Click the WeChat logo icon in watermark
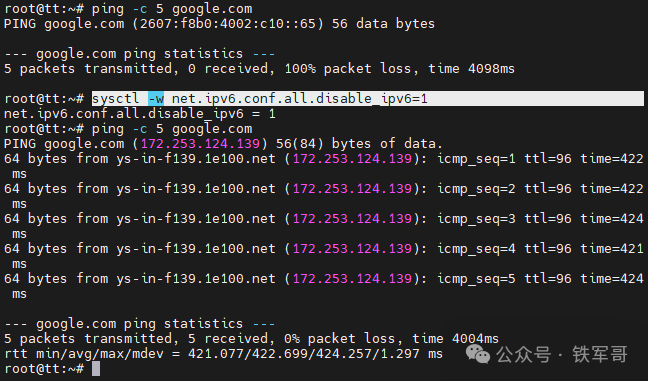649x381 pixels. pyautogui.click(x=478, y=355)
